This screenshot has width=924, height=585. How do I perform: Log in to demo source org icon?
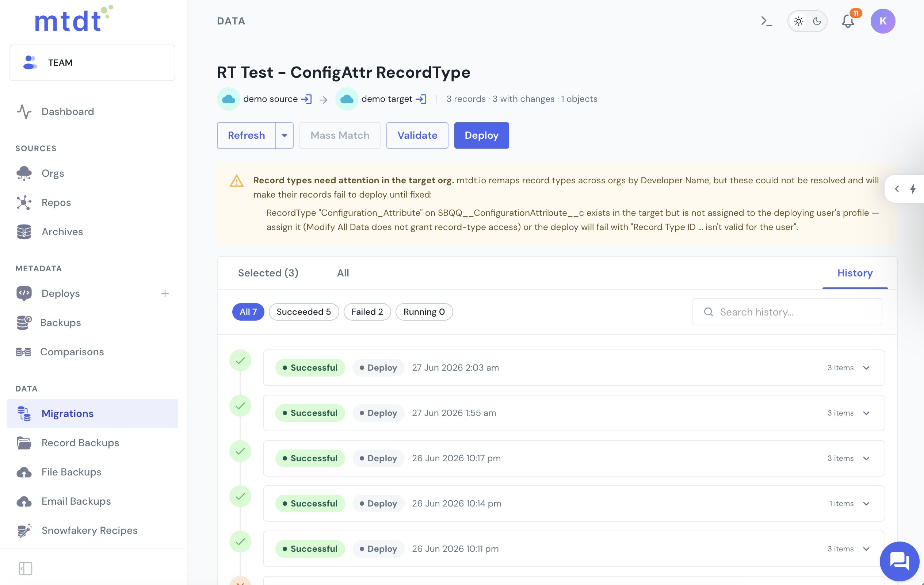click(306, 99)
